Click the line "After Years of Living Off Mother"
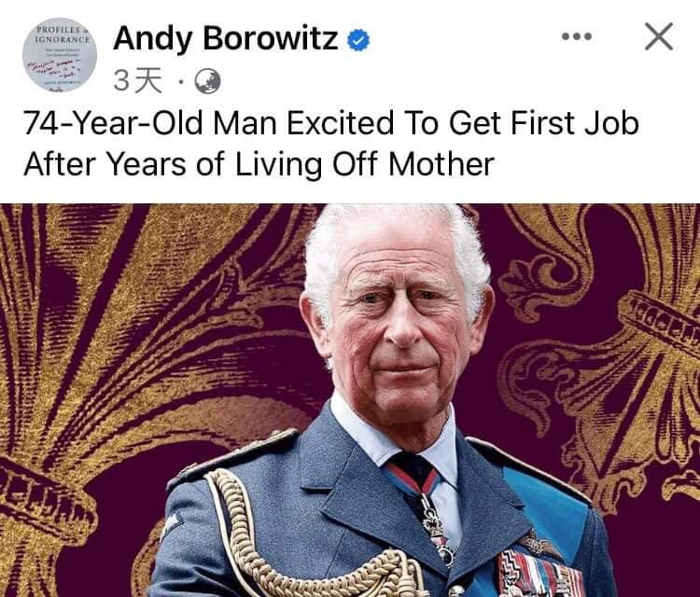 pos(259,164)
